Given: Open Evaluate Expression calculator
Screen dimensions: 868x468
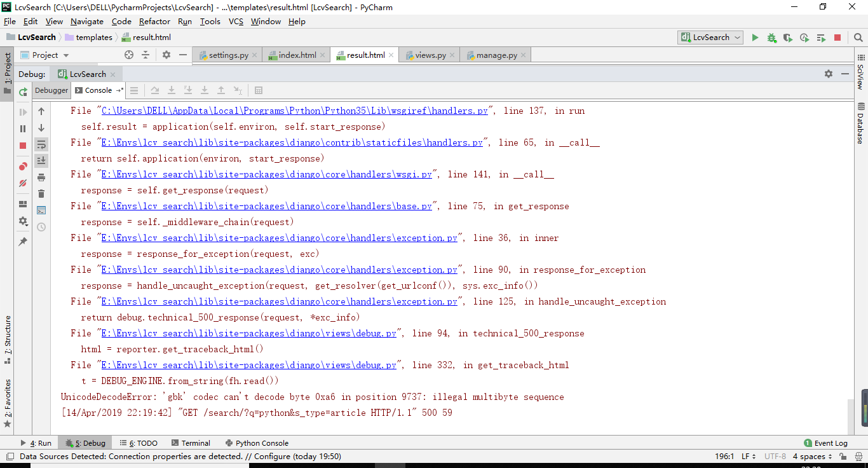Looking at the screenshot, I should (259, 90).
